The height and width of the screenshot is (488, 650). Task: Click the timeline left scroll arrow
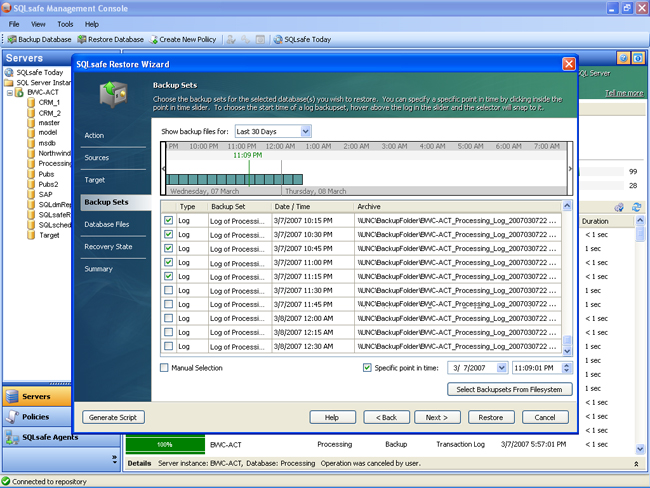(163, 169)
